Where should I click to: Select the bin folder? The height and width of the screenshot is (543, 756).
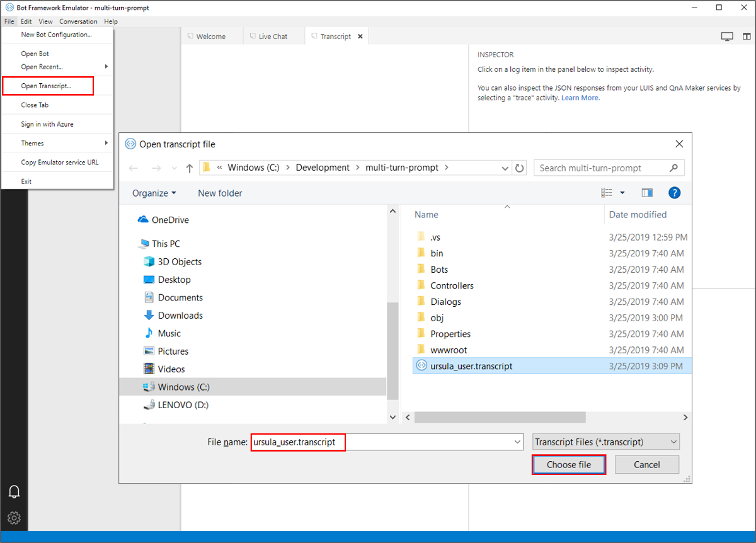[430, 253]
